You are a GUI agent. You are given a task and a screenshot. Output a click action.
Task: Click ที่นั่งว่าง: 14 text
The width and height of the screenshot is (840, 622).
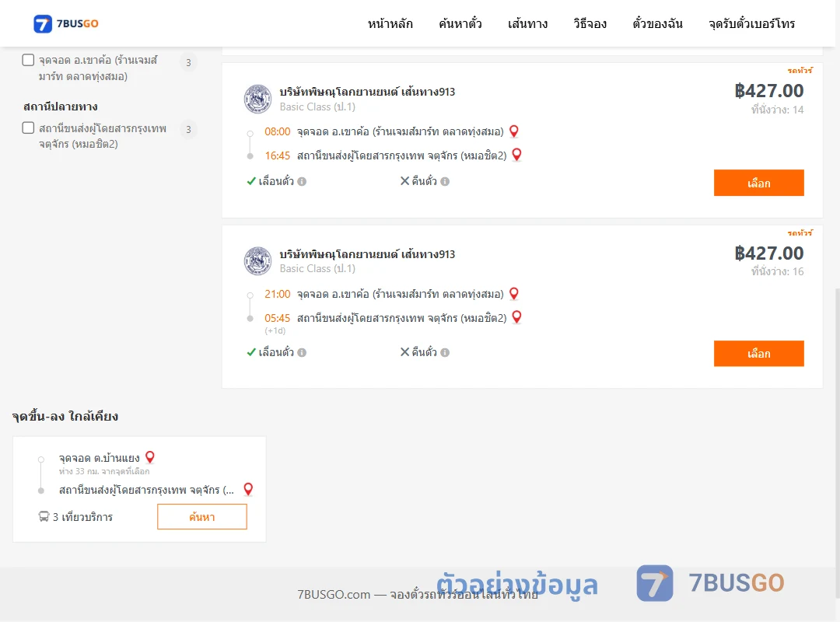tap(777, 110)
